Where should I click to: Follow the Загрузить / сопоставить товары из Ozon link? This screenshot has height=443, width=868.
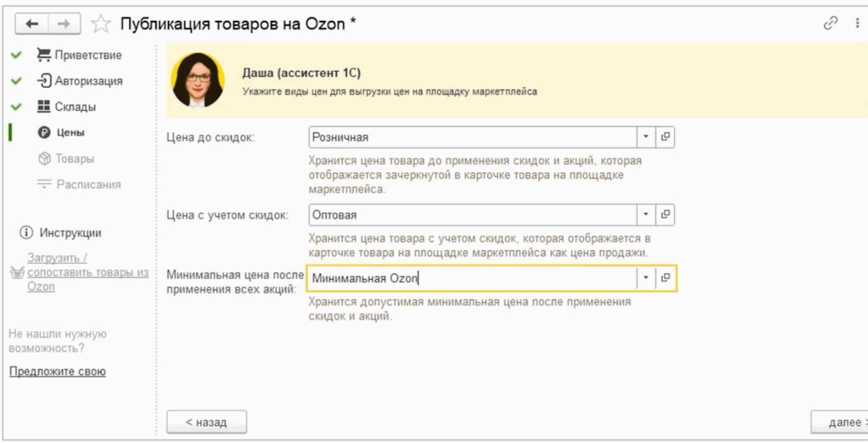point(88,272)
